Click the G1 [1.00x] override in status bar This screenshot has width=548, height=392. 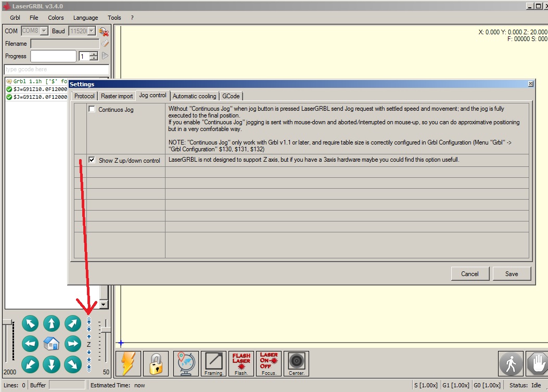pos(456,385)
